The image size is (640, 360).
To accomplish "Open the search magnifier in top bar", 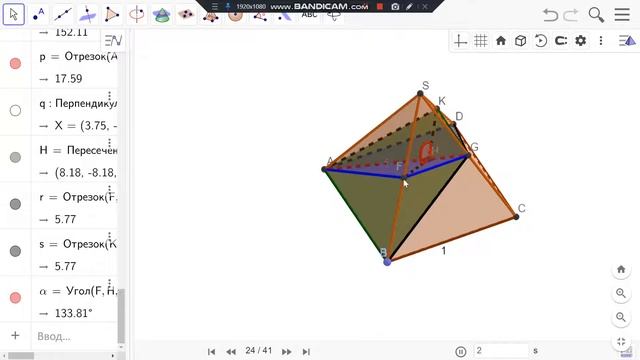I will coord(596,15).
